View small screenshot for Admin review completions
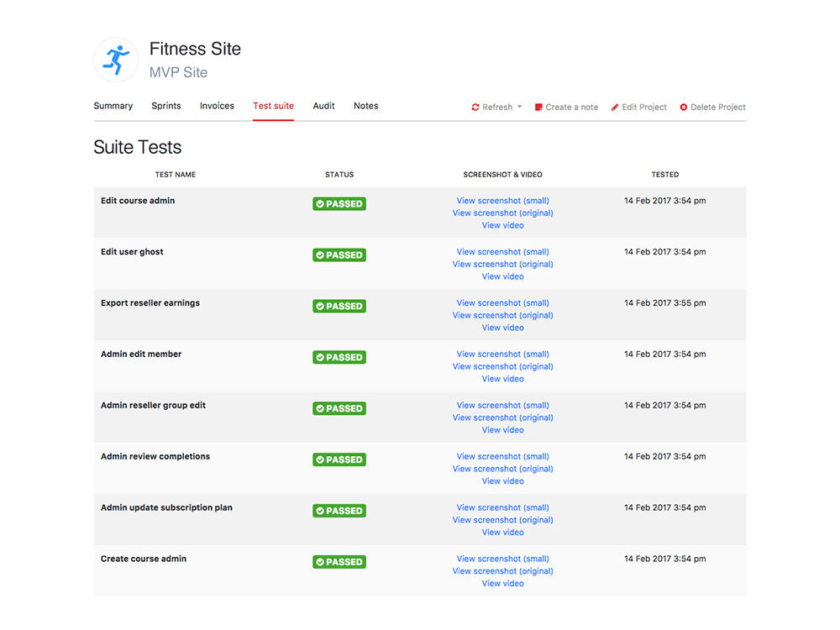Viewport: 840px width, 630px height. (x=502, y=456)
